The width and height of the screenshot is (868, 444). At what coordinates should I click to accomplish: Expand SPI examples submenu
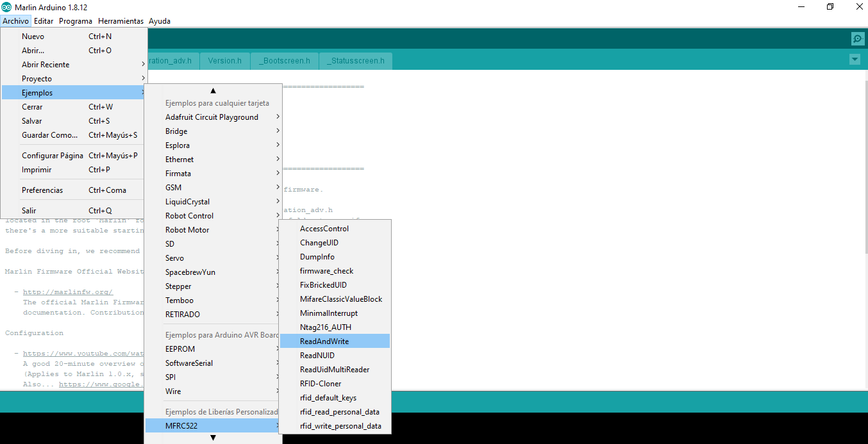click(213, 377)
